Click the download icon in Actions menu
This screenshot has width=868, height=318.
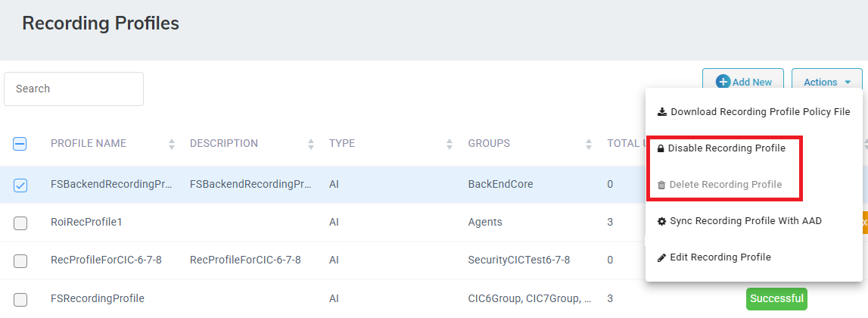(662, 112)
